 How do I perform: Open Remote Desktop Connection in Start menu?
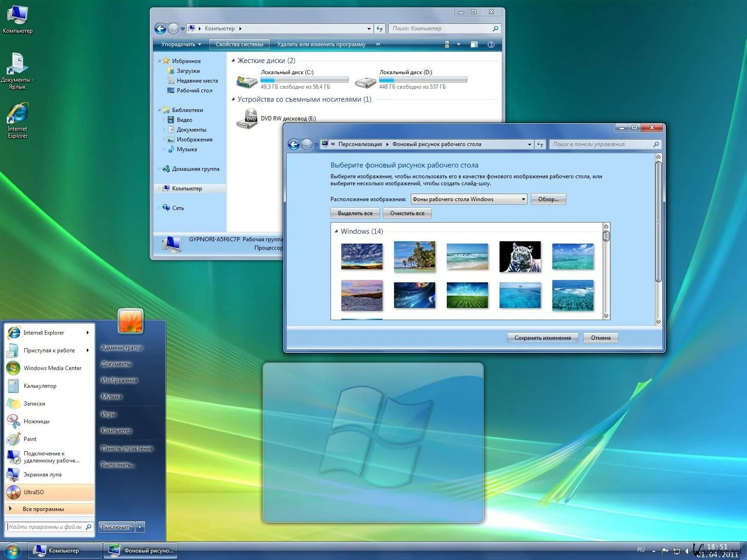click(49, 457)
